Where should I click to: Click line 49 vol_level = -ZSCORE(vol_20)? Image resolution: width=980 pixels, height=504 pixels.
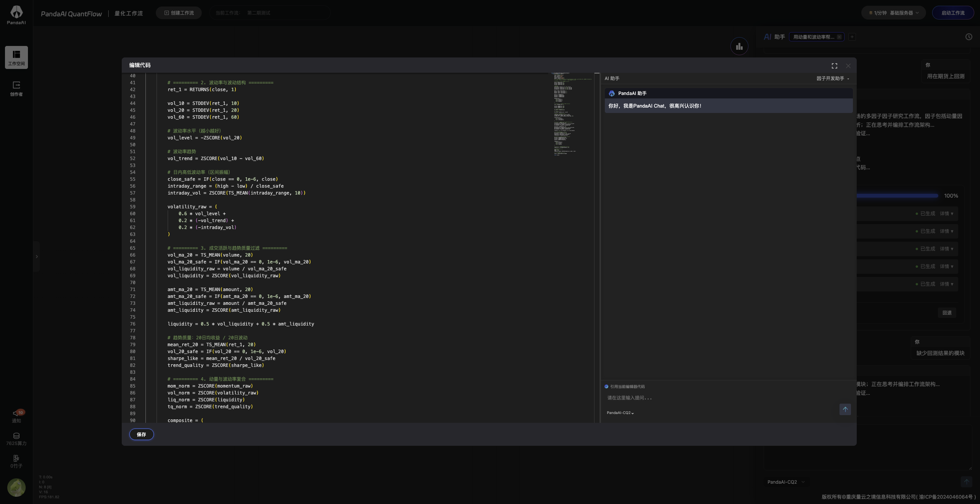(205, 138)
